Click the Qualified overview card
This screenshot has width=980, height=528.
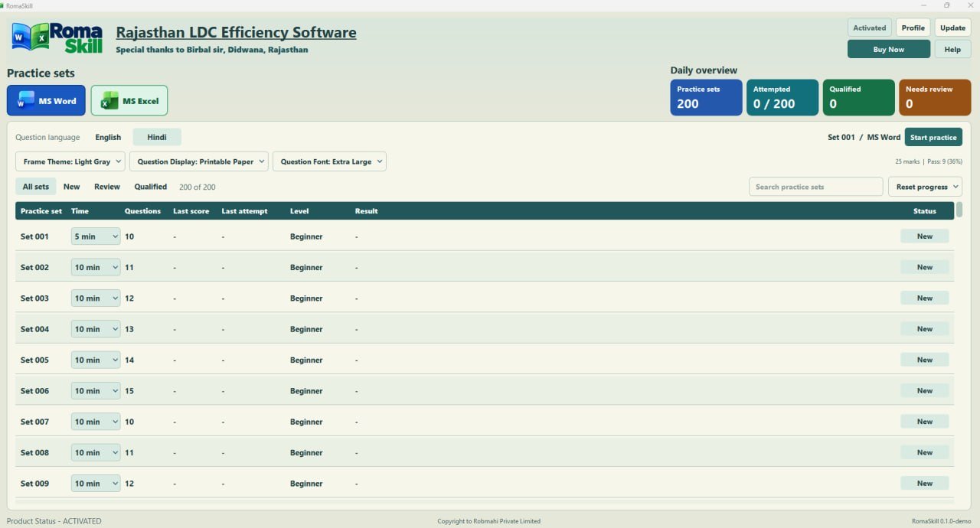(x=858, y=97)
